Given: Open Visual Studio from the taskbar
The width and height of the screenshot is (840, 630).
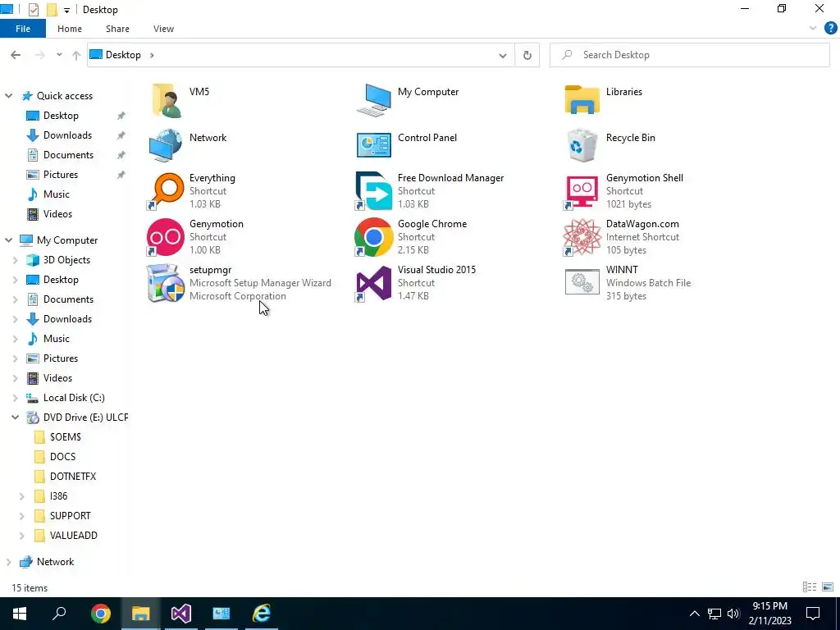Looking at the screenshot, I should point(181,614).
